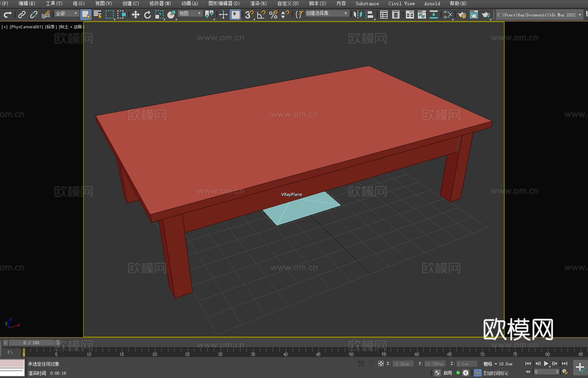The image size is (588, 378).
Task: Click the [PhysCamera001] viewport label
Action: [26, 27]
